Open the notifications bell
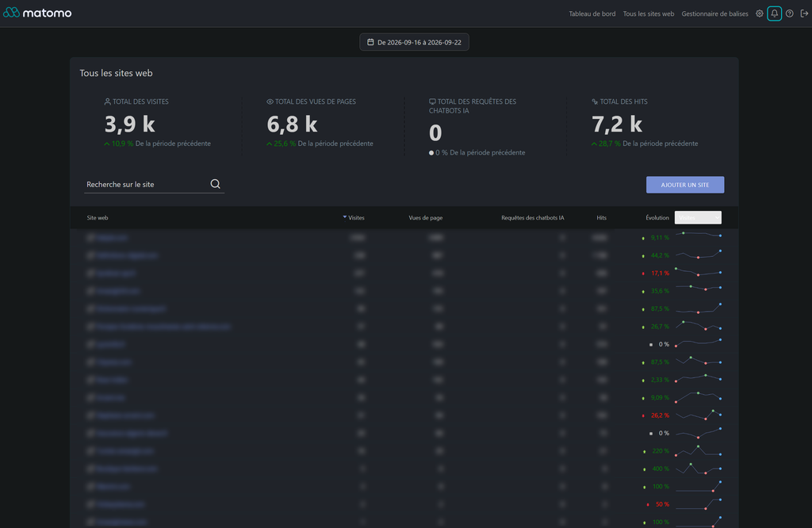812x528 pixels. pyautogui.click(x=774, y=14)
